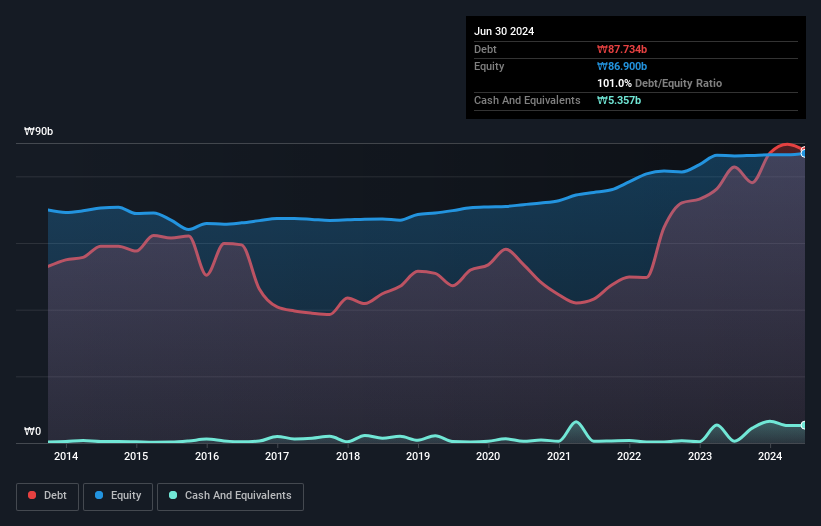Select the 2023 x-axis label
This screenshot has width=821, height=526.
tap(700, 456)
